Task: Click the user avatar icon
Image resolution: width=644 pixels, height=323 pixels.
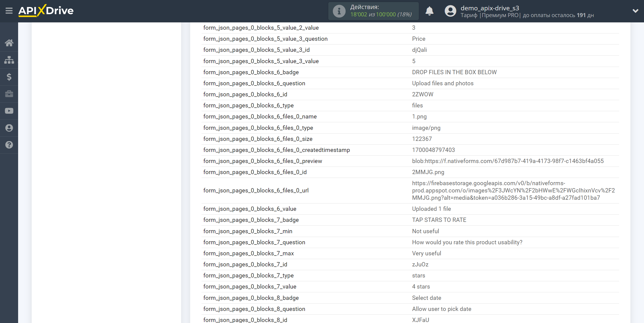Action: 450,11
